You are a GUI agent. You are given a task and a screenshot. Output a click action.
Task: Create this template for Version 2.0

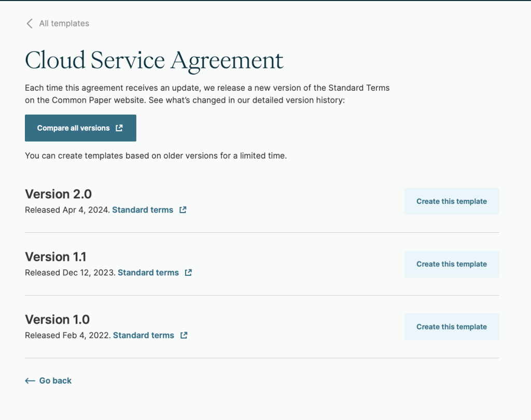tap(452, 201)
